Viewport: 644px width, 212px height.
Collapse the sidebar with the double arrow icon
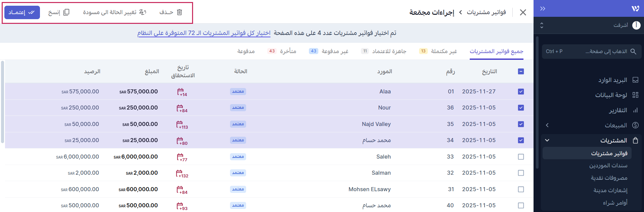click(543, 9)
